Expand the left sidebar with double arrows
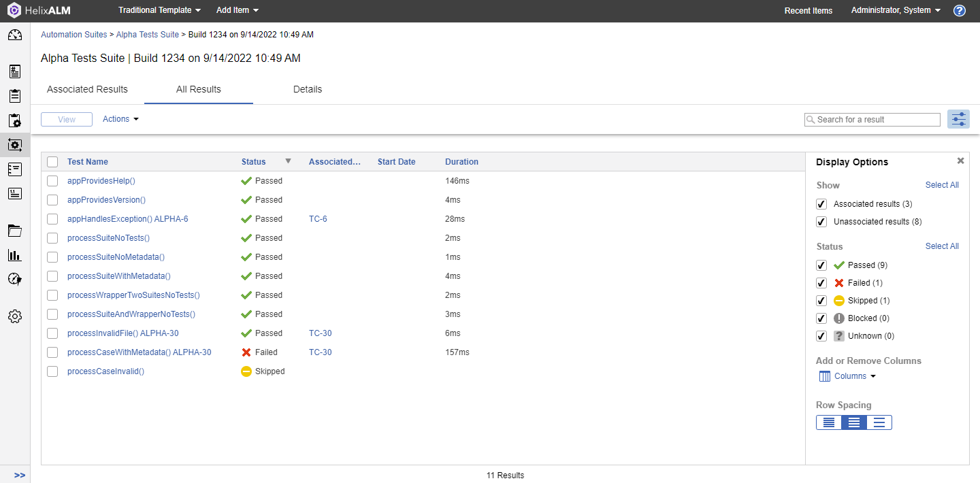The height and width of the screenshot is (483, 980). point(20,475)
